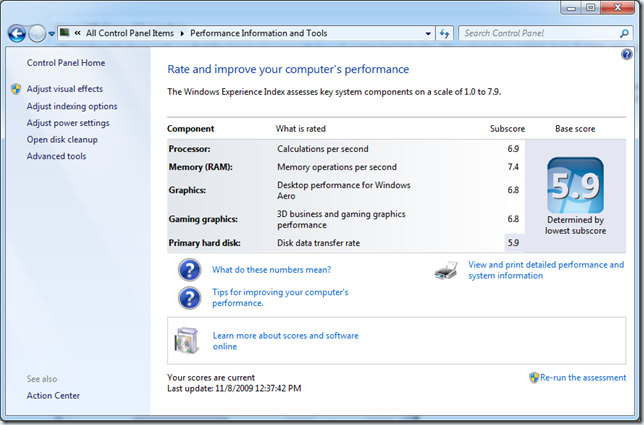This screenshot has height=425, width=644.
Task: Open Adjust power settings
Action: [68, 123]
